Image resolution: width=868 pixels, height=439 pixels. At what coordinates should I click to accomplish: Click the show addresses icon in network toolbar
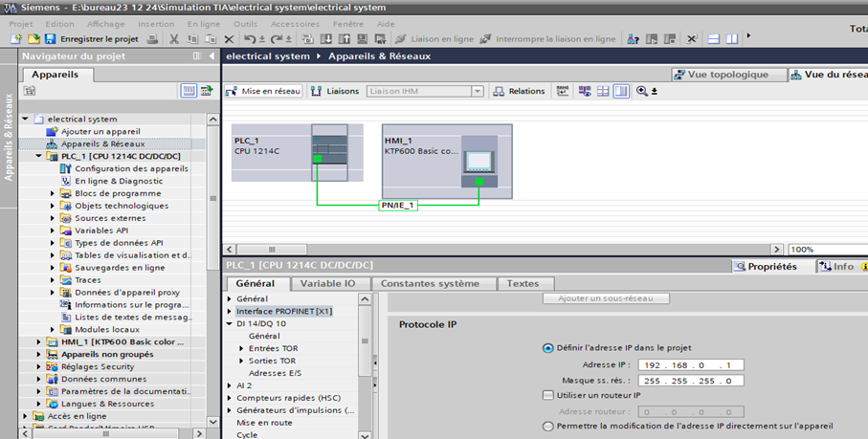click(585, 91)
